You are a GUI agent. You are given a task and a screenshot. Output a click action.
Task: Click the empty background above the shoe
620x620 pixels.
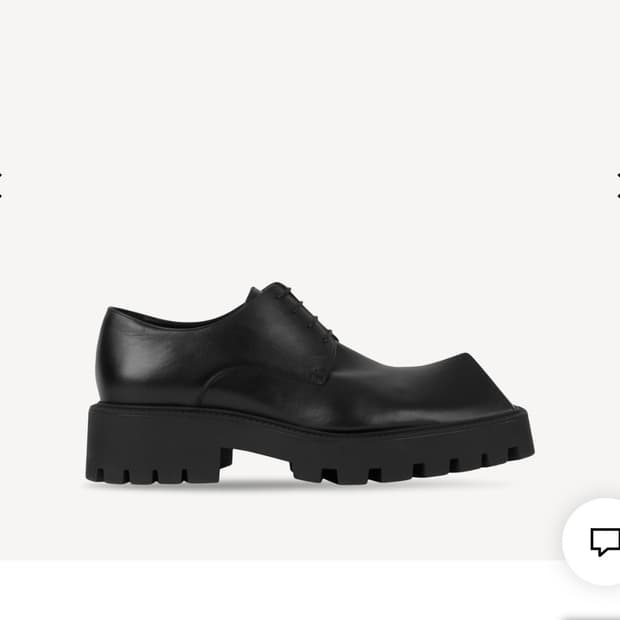(x=310, y=138)
